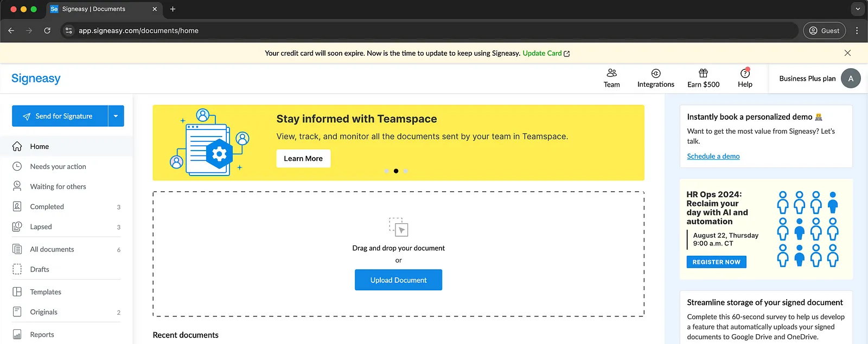Click the Teamspace banner illustration
This screenshot has width=868, height=344.
point(210,142)
